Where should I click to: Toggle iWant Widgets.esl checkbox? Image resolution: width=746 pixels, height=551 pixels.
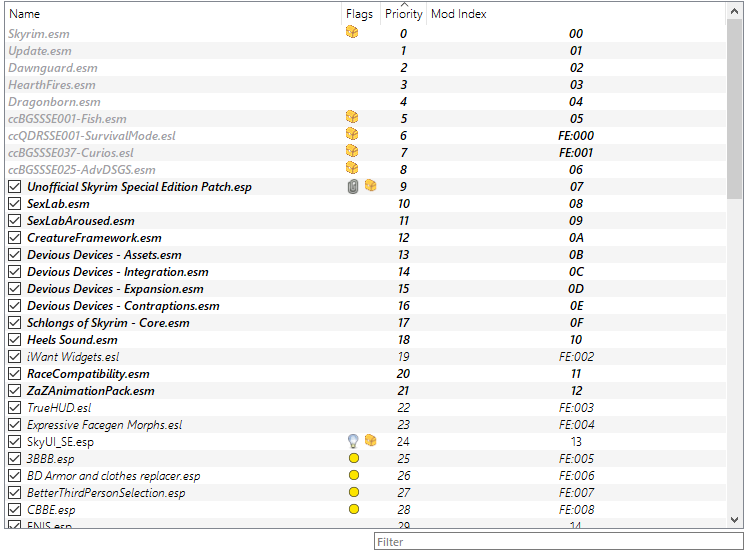(x=15, y=357)
